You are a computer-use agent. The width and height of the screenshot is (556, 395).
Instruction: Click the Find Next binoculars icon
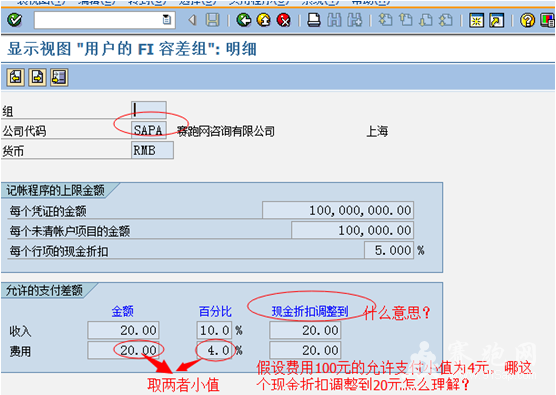(x=355, y=20)
